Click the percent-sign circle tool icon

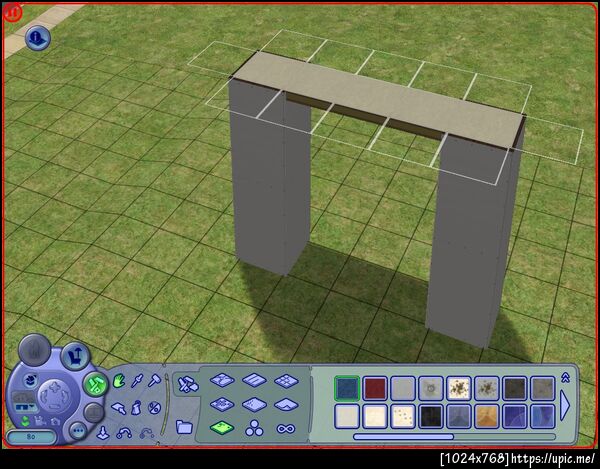154,408
